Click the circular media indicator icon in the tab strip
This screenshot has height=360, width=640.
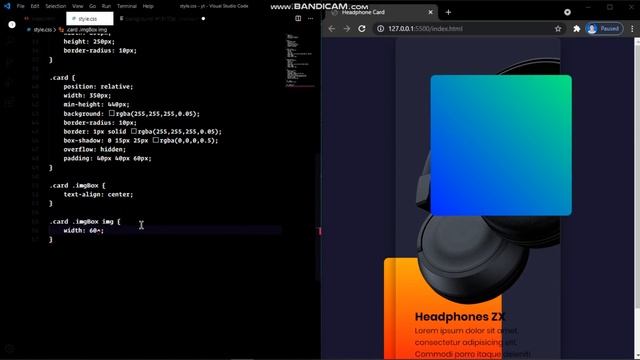567,12
